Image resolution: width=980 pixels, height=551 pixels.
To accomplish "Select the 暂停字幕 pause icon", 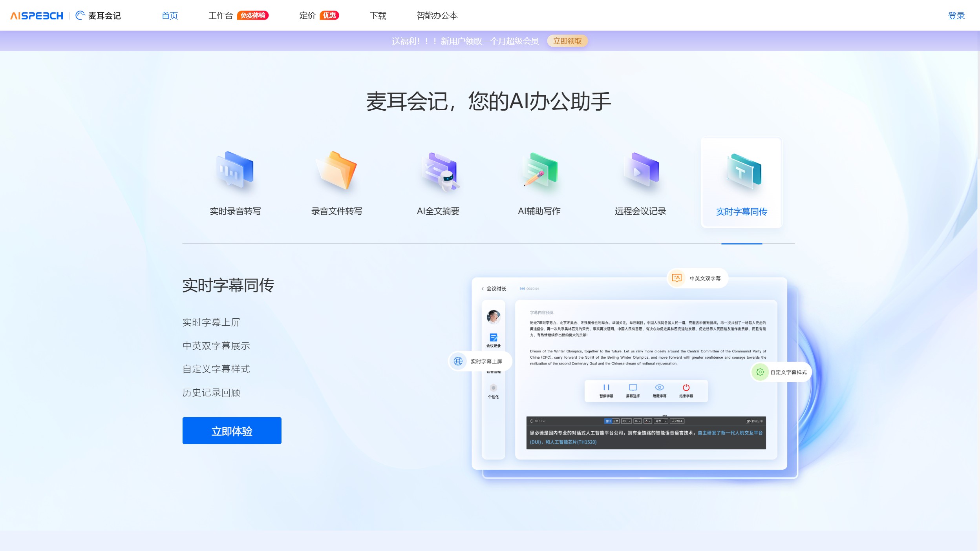I will point(606,388).
